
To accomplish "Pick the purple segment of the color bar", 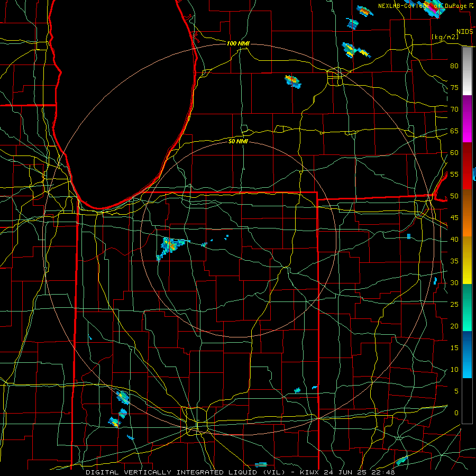I will 467,106.
